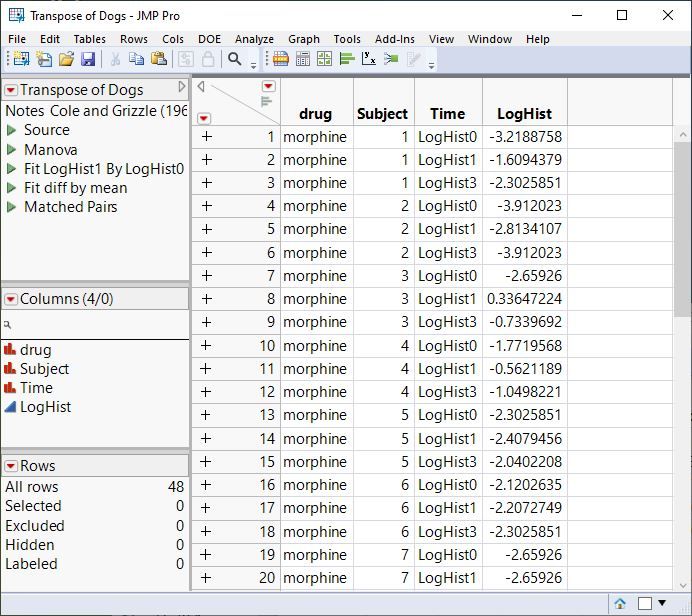Launch Distribution from the green bar chart icon

[347, 59]
